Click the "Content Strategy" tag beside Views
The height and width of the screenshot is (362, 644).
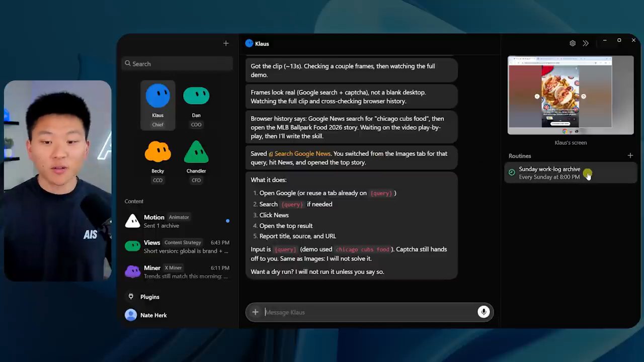point(183,242)
